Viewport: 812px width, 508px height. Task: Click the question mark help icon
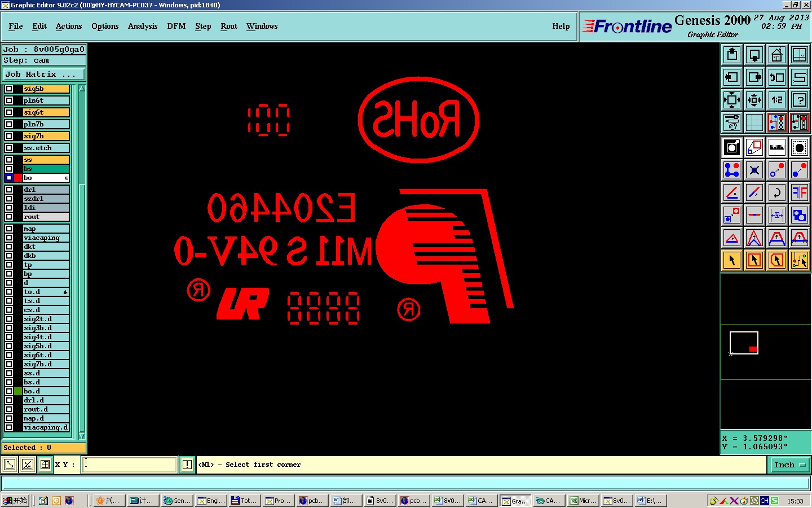pyautogui.click(x=800, y=100)
